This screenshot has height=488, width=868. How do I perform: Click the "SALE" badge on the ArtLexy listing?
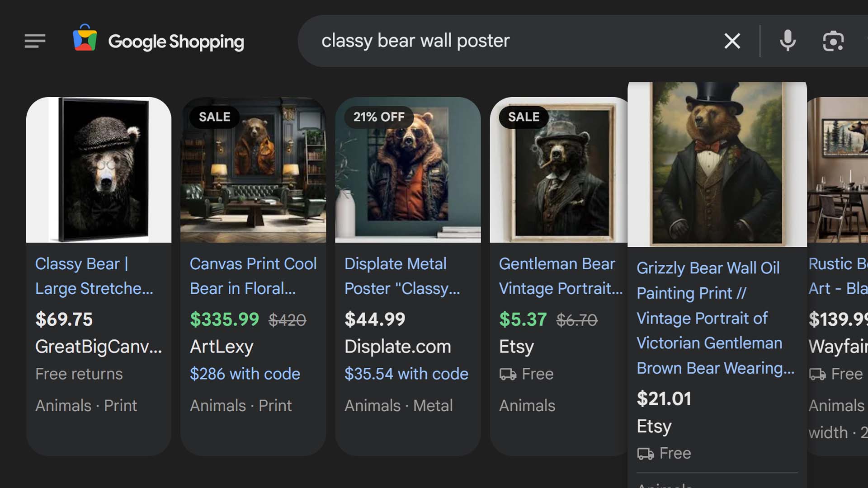(214, 117)
